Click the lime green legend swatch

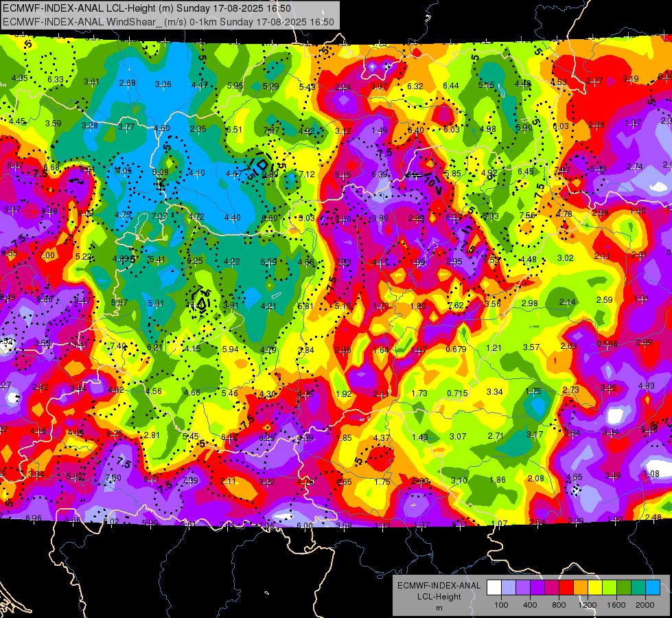[610, 588]
